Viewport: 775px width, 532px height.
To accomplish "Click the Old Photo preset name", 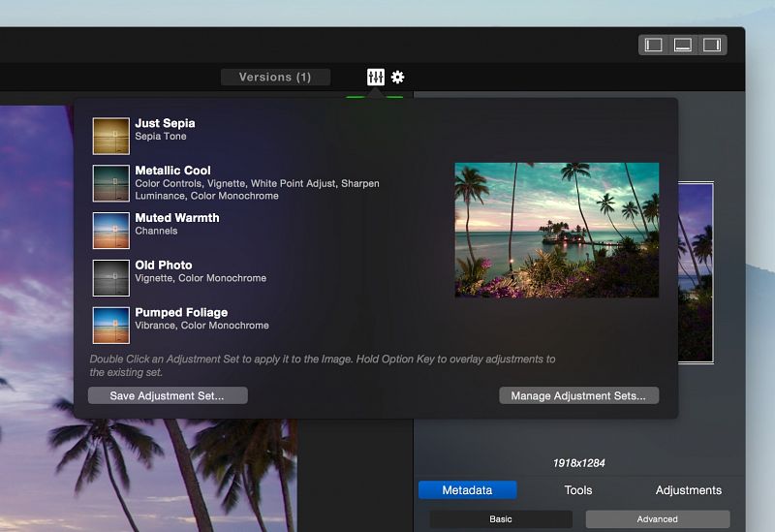I will coord(164,266).
